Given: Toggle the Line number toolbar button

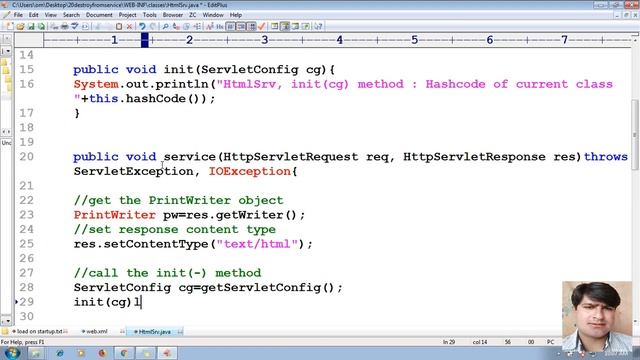Looking at the screenshot, I should pos(241,27).
